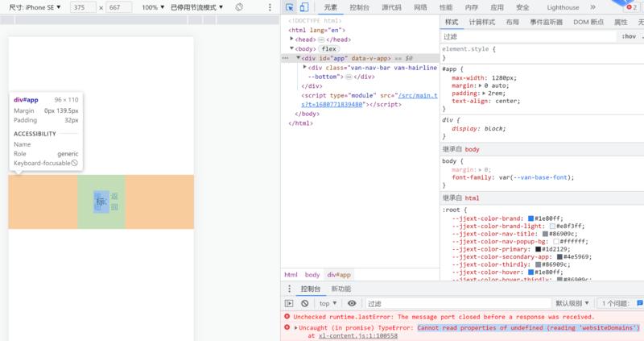Switch to the 安全 tab

[522, 7]
